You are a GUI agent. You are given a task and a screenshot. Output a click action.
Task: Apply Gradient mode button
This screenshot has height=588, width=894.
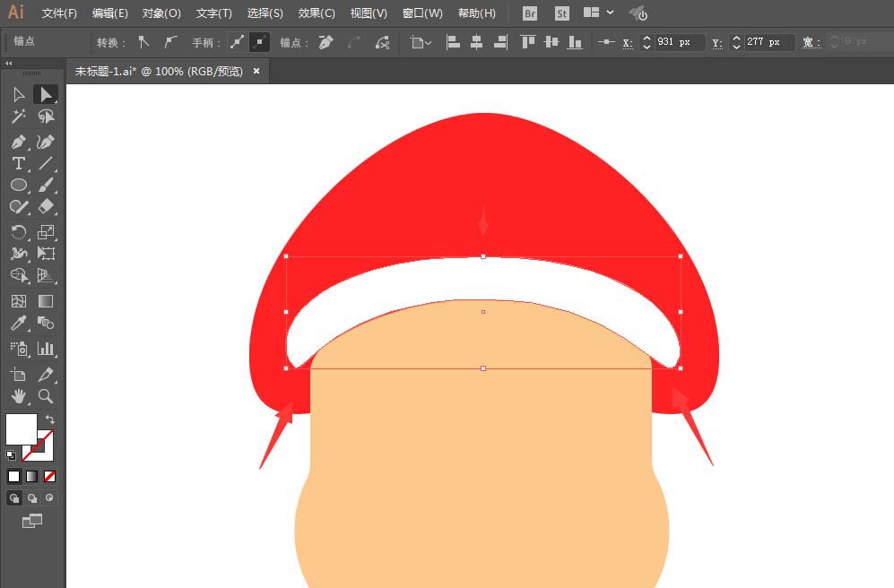(32, 476)
